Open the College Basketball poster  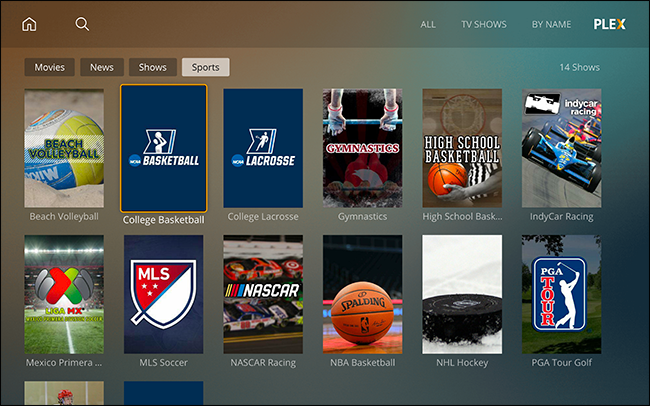164,148
